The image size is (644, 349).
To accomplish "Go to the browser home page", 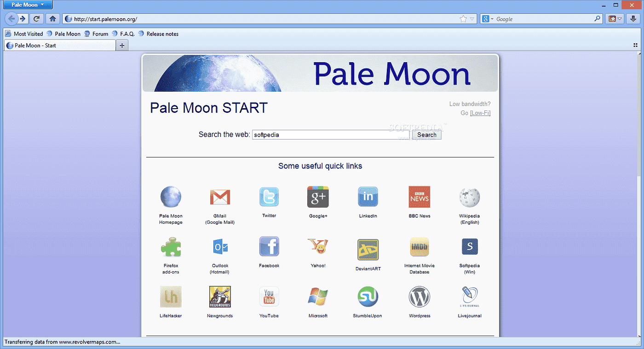I will [x=52, y=18].
